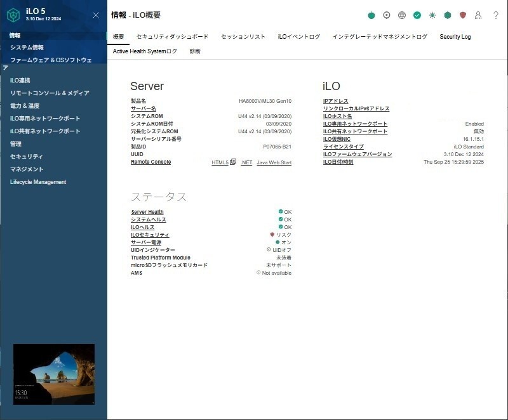Open the iLOイベントログ tab
The image size is (508, 420).
click(x=298, y=37)
